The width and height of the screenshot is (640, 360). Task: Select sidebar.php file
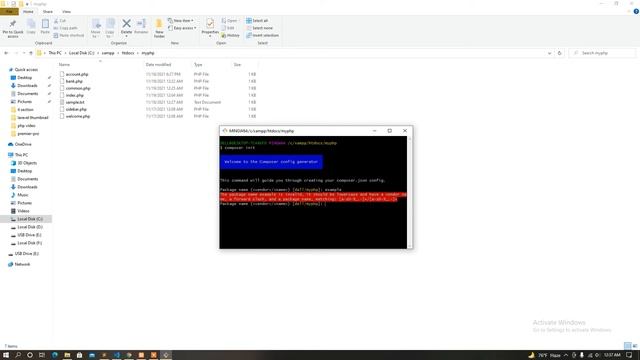coord(76,109)
